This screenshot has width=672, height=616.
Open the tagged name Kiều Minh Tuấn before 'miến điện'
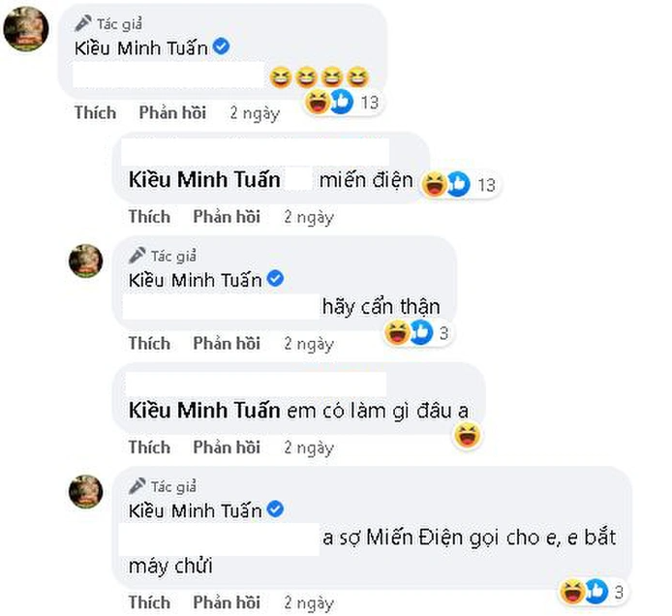click(204, 180)
